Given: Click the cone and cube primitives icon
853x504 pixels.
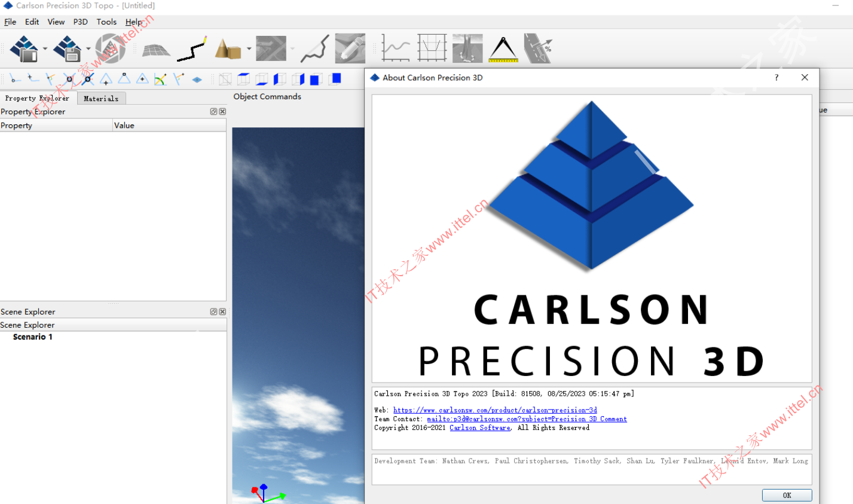Looking at the screenshot, I should click(x=228, y=49).
